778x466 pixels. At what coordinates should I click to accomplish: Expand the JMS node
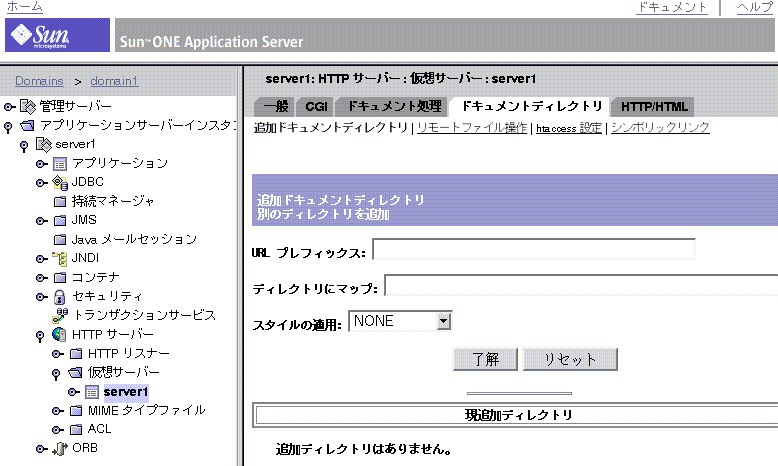coord(41,221)
